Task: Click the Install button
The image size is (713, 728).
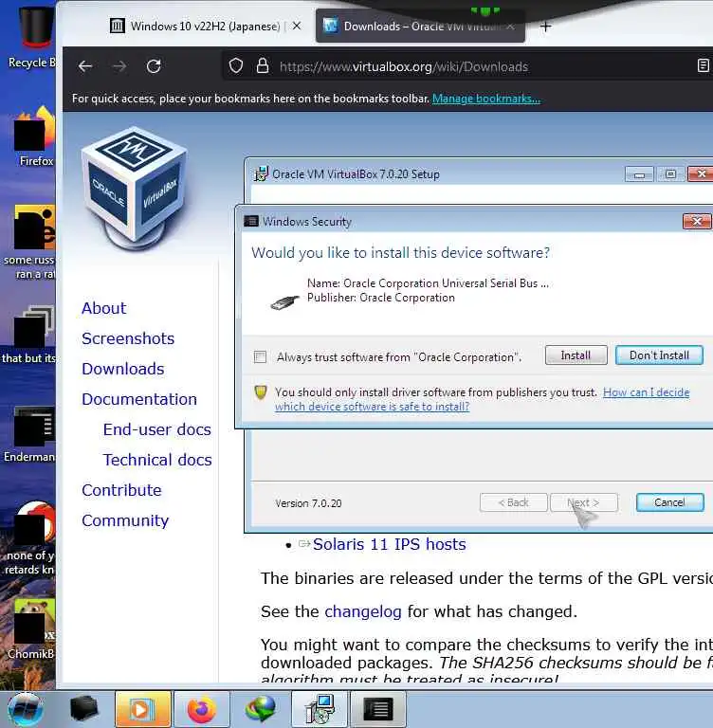Action: [576, 355]
